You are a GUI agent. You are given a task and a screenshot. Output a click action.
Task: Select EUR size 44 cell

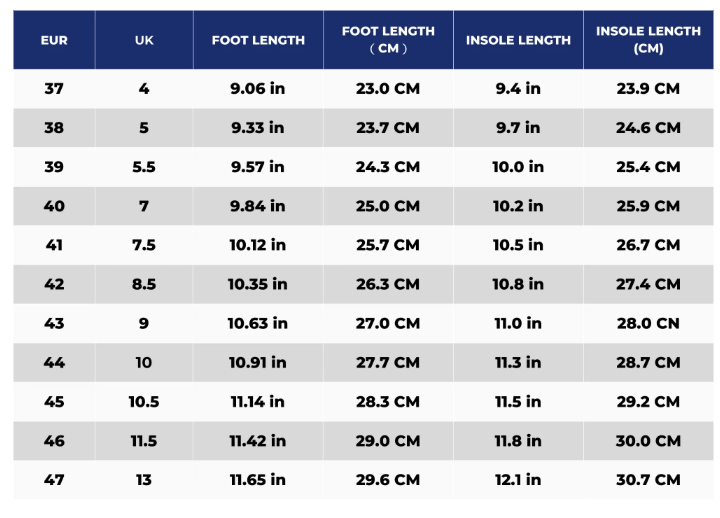click(54, 363)
